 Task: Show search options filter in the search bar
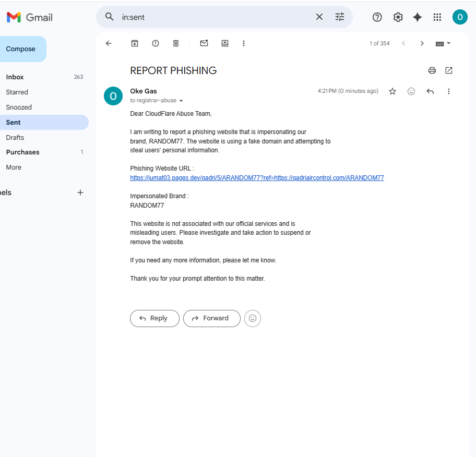coord(340,17)
